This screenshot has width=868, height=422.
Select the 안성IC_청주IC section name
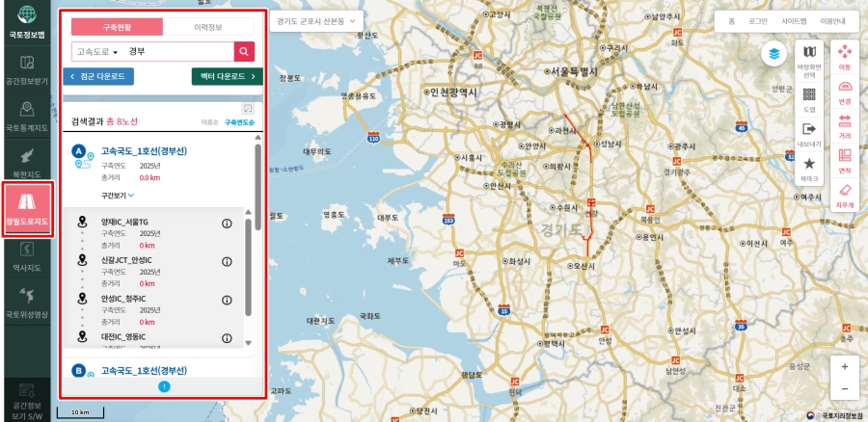coord(123,298)
